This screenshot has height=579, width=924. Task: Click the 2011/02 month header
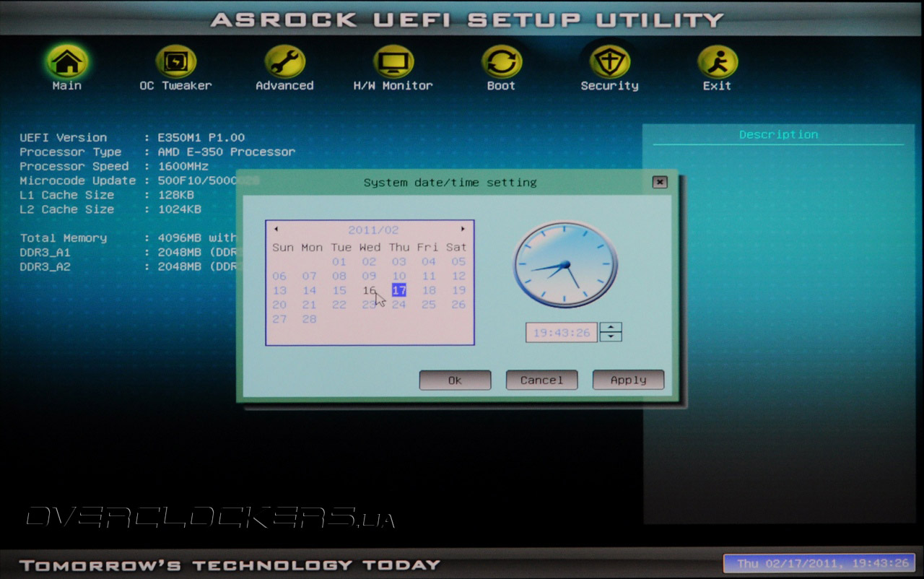[x=373, y=230]
